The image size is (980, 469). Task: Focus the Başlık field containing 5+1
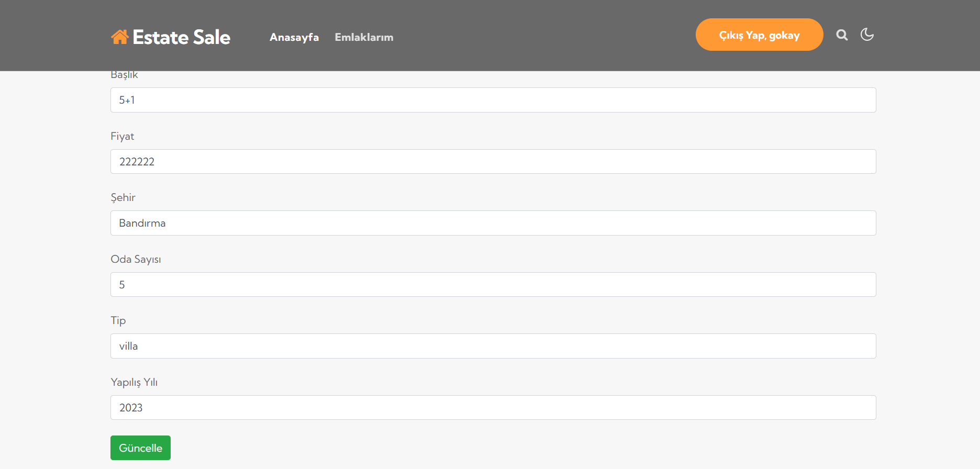point(493,100)
